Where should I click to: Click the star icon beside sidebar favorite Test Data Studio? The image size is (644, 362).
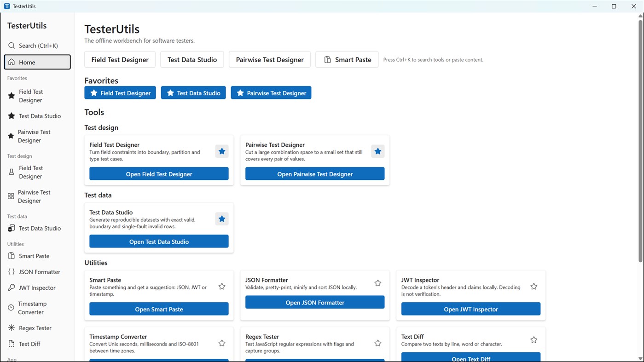pyautogui.click(x=12, y=116)
